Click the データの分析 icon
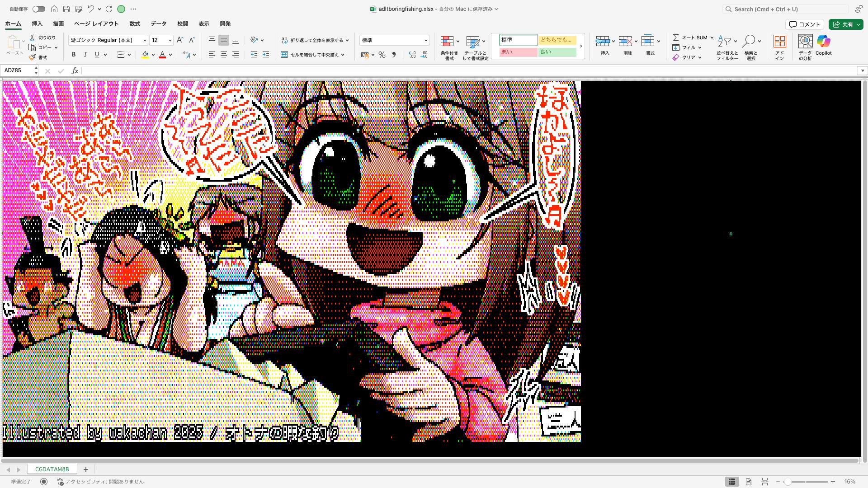This screenshot has height=488, width=868. click(805, 41)
